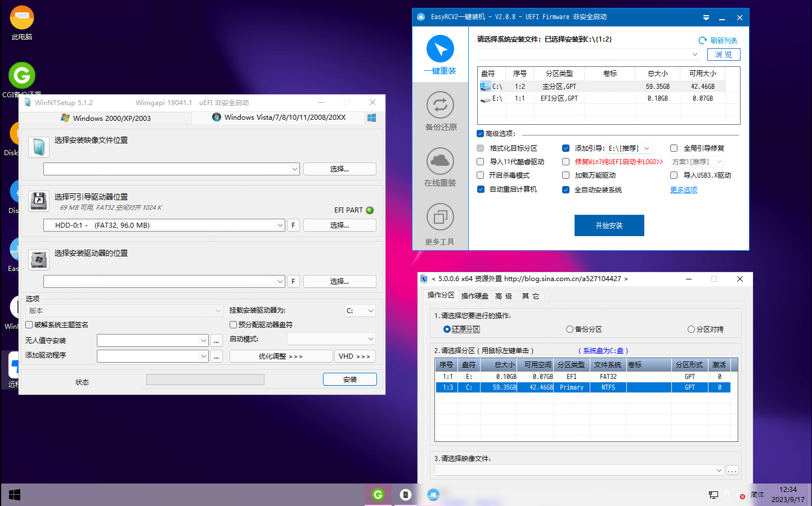
Task: Expand the 方案1[推荐] dropdown
Action: 719,162
